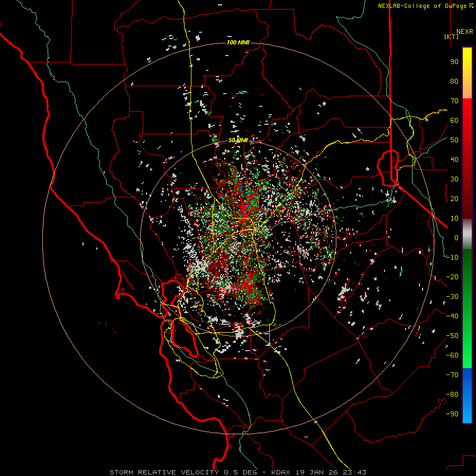Click the 100 NMI range ring label
The height and width of the screenshot is (476, 476).
[238, 42]
